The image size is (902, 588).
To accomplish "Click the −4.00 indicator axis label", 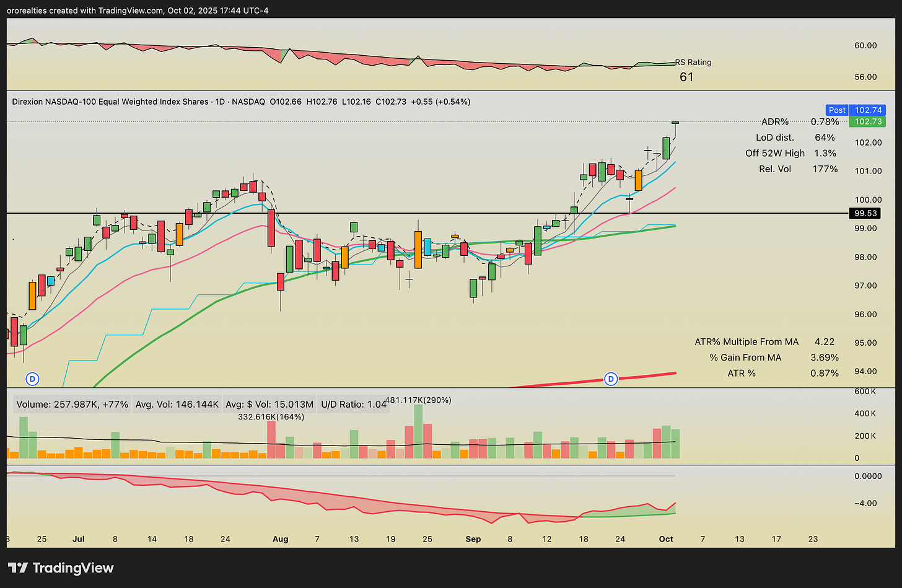I will (865, 503).
